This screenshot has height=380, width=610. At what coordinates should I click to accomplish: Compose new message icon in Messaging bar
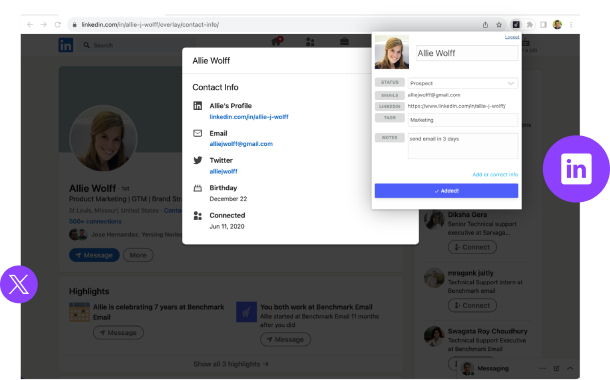click(x=556, y=368)
